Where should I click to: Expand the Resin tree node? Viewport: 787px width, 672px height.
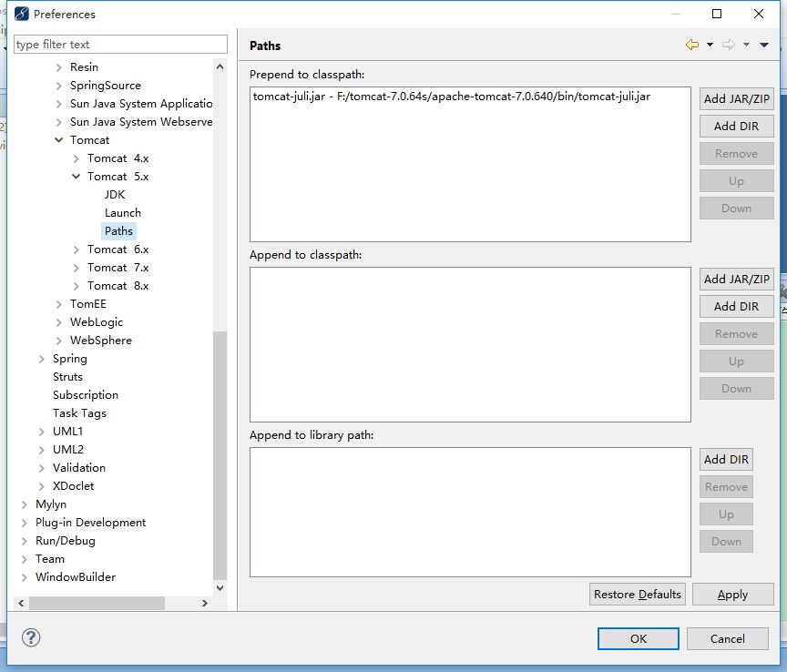click(x=58, y=67)
